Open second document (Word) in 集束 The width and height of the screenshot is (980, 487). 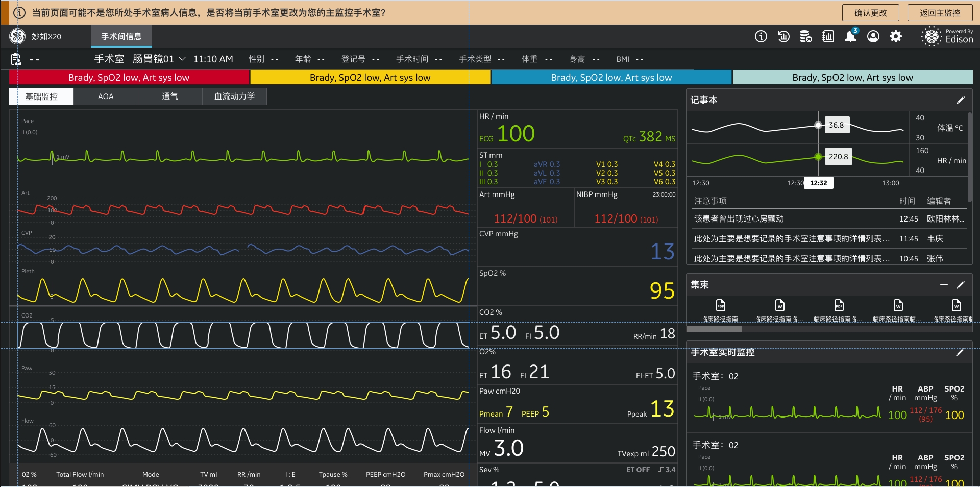click(x=779, y=310)
